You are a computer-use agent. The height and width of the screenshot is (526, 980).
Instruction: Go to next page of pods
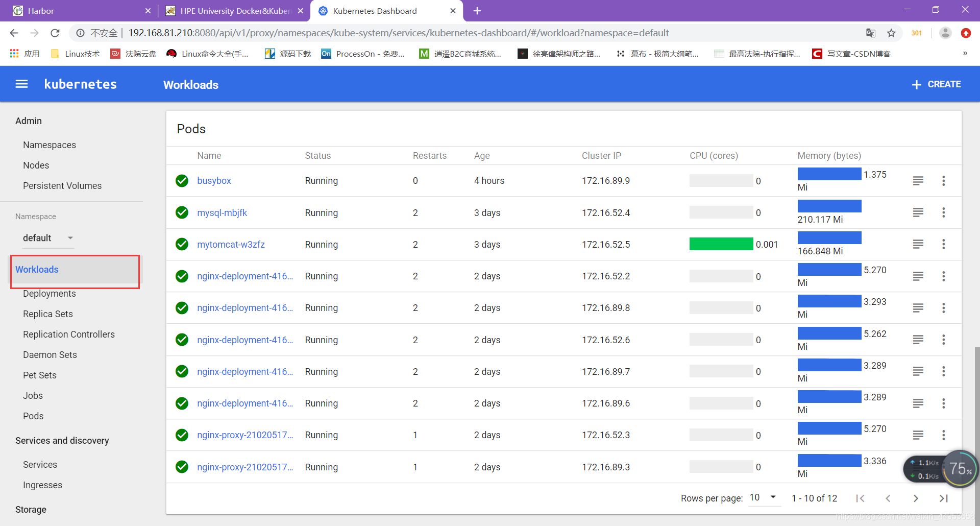[916, 498]
